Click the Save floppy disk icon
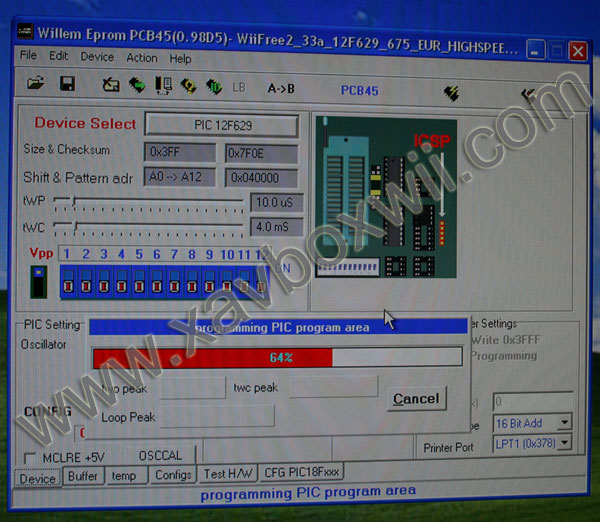Image resolution: width=600 pixels, height=522 pixels. 67,83
